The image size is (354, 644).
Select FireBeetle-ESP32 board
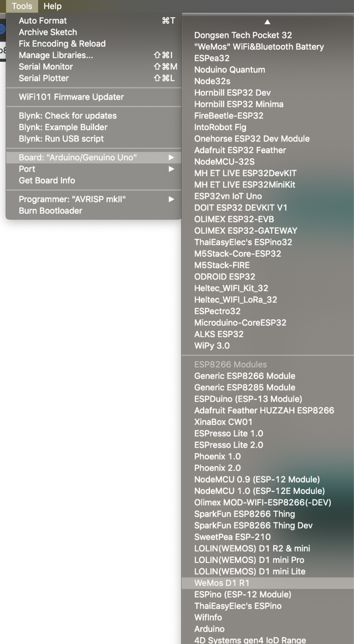point(268,115)
